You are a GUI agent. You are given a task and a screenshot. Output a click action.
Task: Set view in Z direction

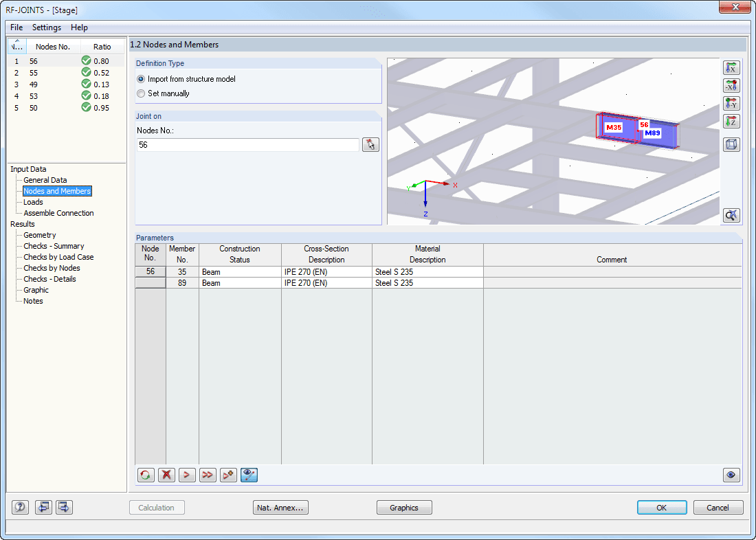coord(731,121)
